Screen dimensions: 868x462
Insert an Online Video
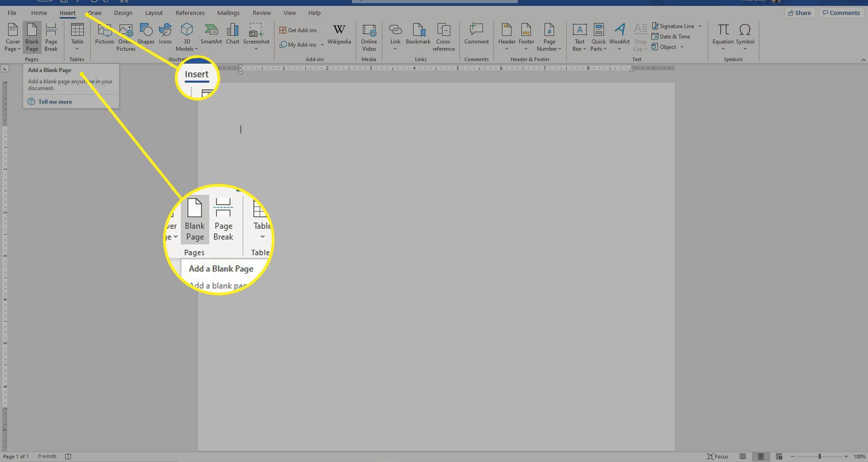pyautogui.click(x=369, y=37)
